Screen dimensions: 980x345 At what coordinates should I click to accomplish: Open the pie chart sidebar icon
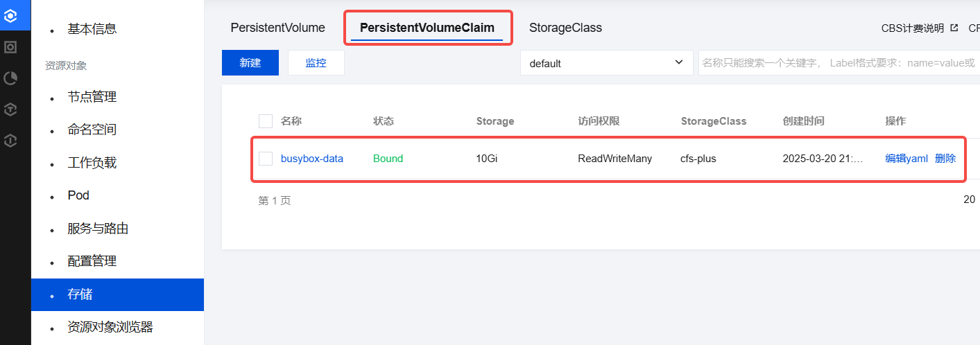10,78
